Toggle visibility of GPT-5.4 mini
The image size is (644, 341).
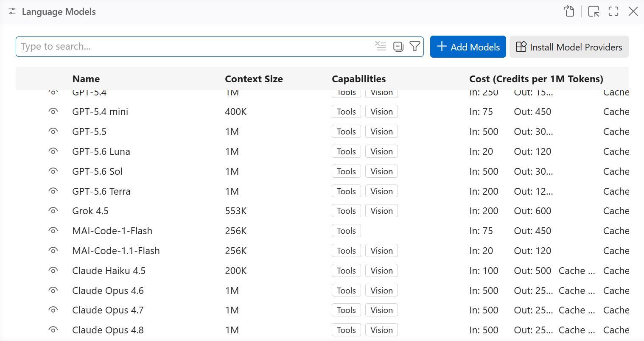click(x=53, y=112)
